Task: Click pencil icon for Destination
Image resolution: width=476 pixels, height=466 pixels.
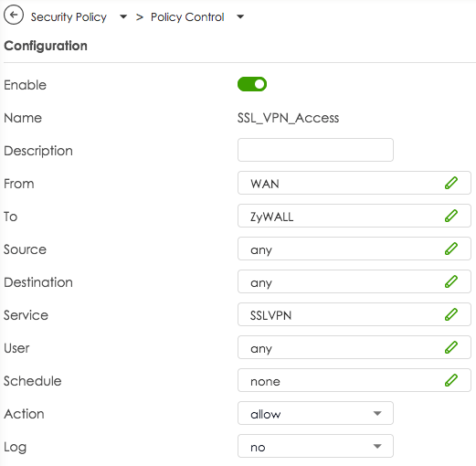Action: [x=451, y=281]
